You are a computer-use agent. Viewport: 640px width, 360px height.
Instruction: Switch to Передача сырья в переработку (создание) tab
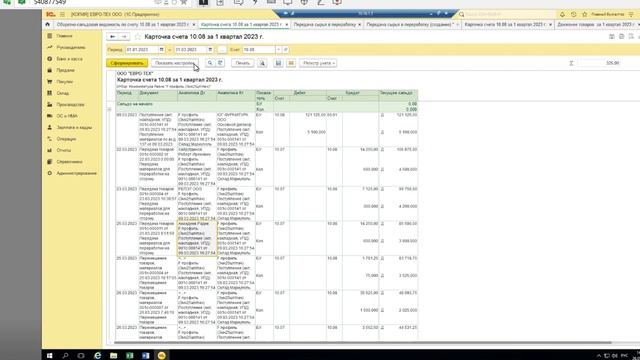click(x=410, y=24)
